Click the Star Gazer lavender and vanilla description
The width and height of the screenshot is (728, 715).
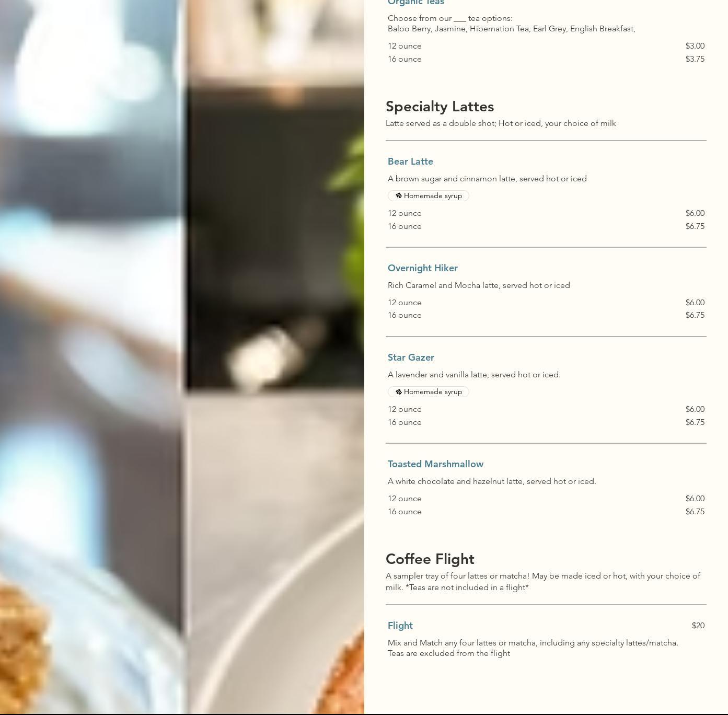(474, 375)
